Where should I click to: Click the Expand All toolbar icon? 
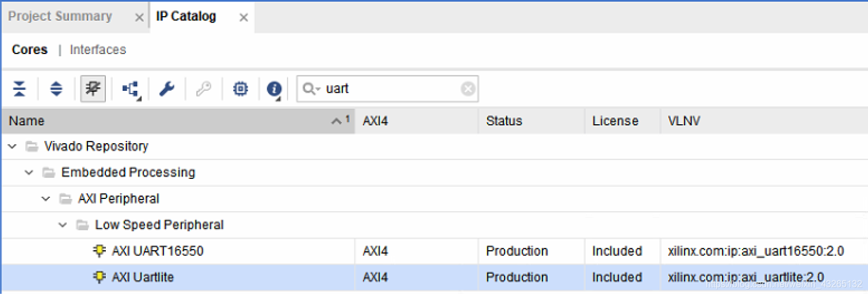coord(56,89)
